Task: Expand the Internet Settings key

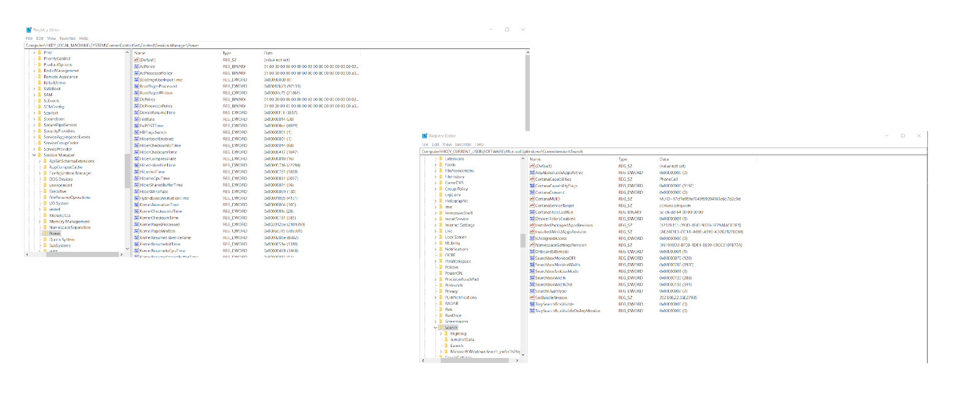Action: pos(435,225)
